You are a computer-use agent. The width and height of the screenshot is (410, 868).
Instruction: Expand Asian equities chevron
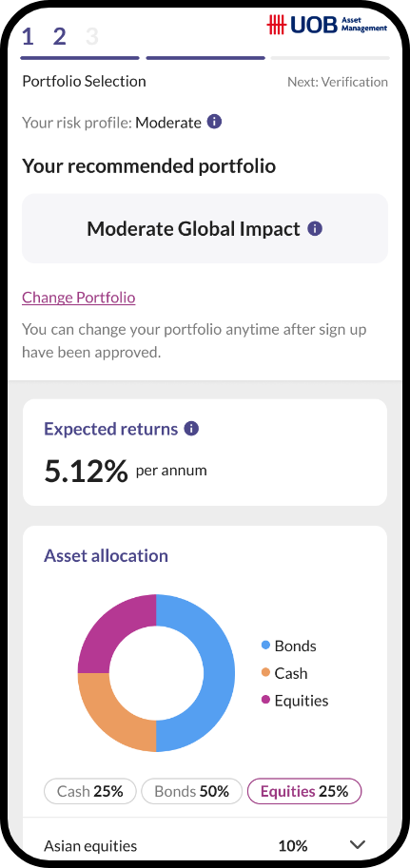pos(358,845)
